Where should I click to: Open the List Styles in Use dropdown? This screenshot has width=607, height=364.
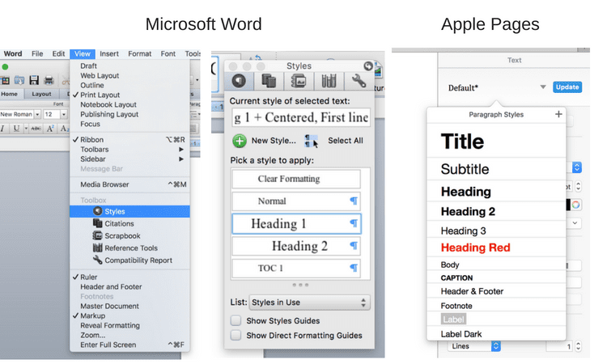(309, 303)
